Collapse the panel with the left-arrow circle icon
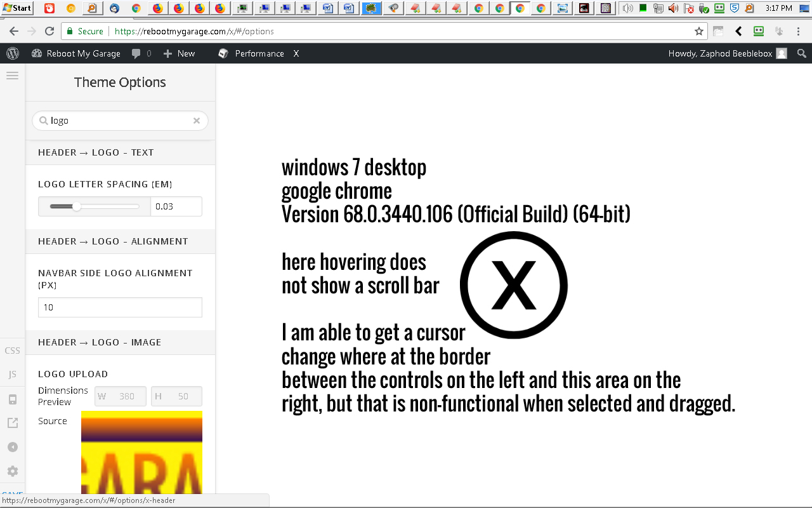 click(12, 447)
